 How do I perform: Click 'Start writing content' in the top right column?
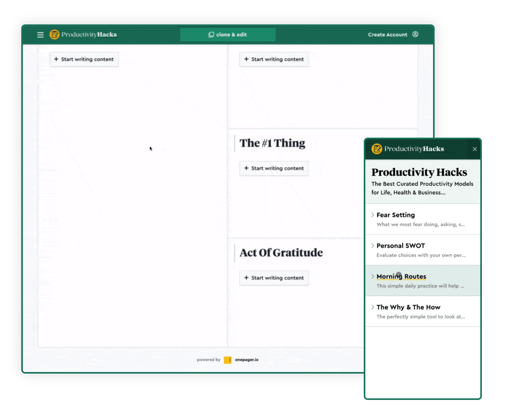(274, 59)
